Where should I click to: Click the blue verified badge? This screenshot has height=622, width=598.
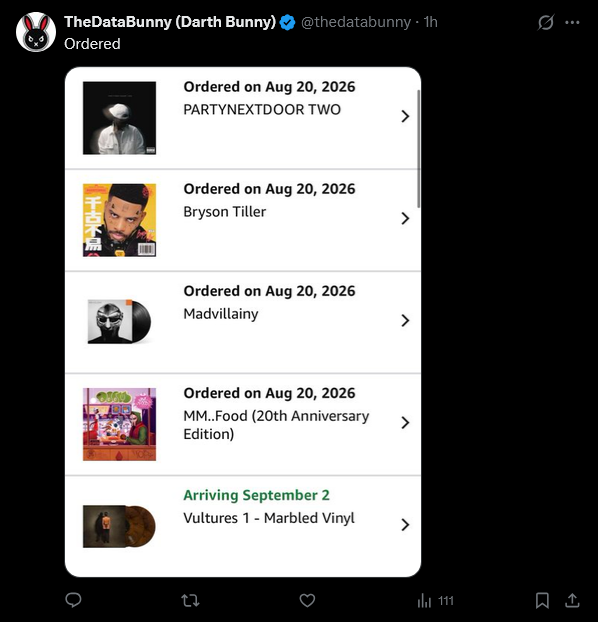tap(287, 22)
